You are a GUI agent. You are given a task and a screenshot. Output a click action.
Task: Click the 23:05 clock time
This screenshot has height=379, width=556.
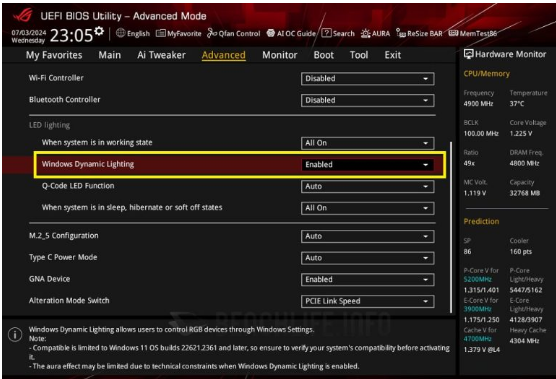71,35
